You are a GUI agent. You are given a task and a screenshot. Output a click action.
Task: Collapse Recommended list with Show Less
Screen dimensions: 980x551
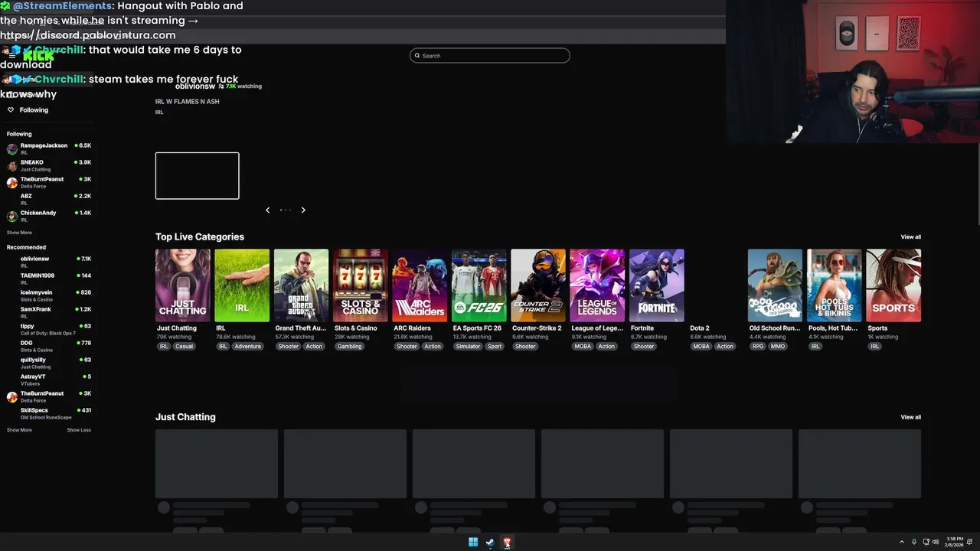(79, 430)
